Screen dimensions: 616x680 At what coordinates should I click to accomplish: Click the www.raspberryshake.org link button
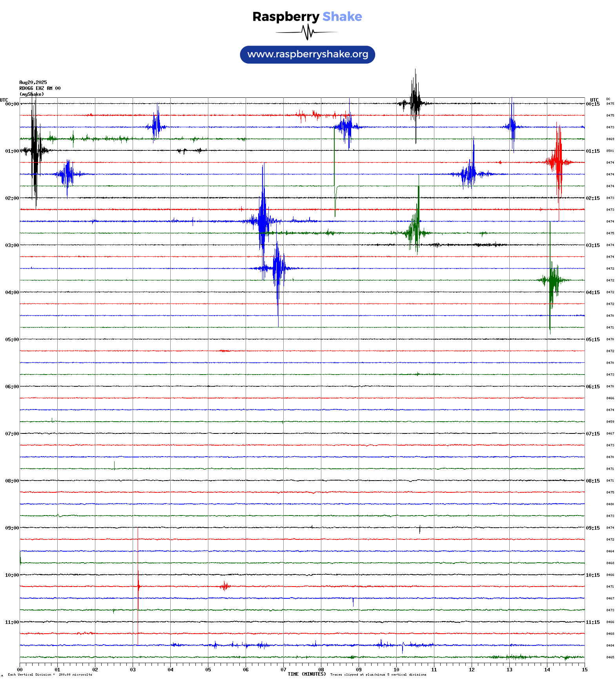click(x=307, y=55)
